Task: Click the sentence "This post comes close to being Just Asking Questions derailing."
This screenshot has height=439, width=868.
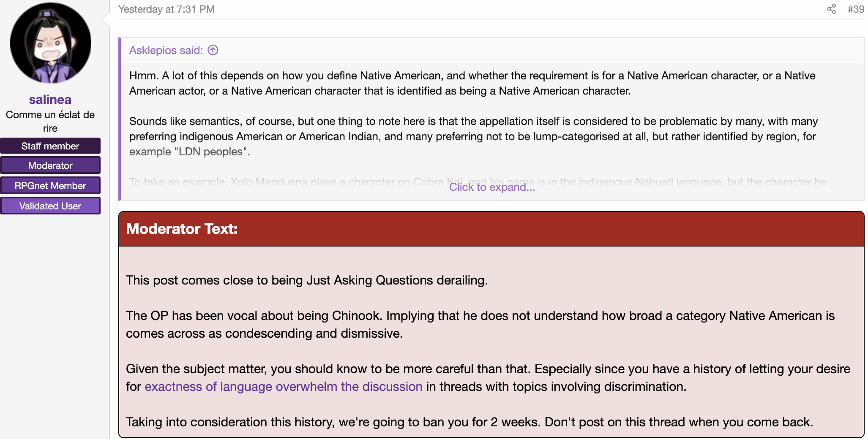Action: (307, 280)
